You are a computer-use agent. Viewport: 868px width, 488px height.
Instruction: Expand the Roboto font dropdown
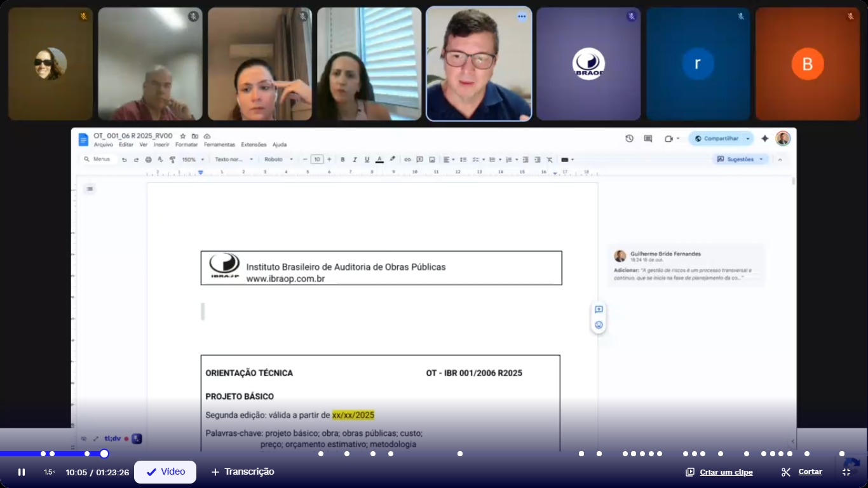click(279, 159)
